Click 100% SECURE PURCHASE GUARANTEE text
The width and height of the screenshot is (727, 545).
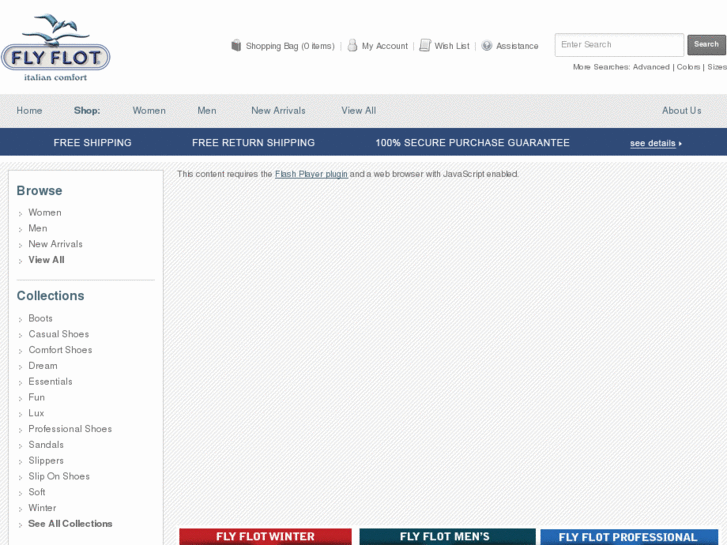pyautogui.click(x=472, y=143)
